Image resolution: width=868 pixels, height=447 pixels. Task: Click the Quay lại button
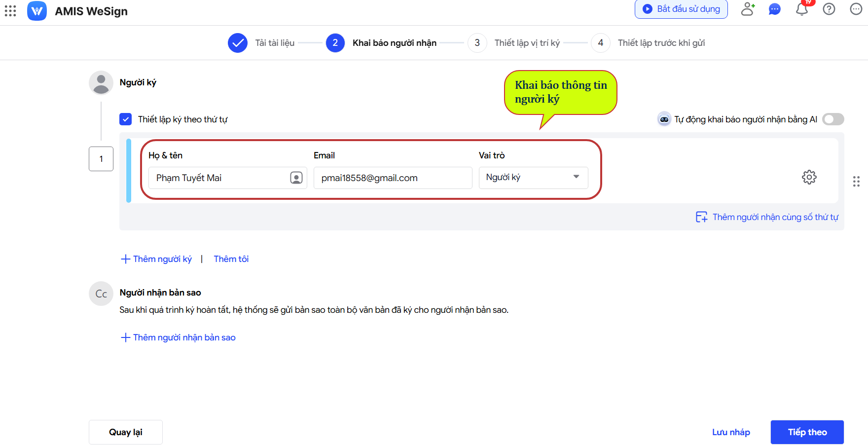[x=126, y=432]
